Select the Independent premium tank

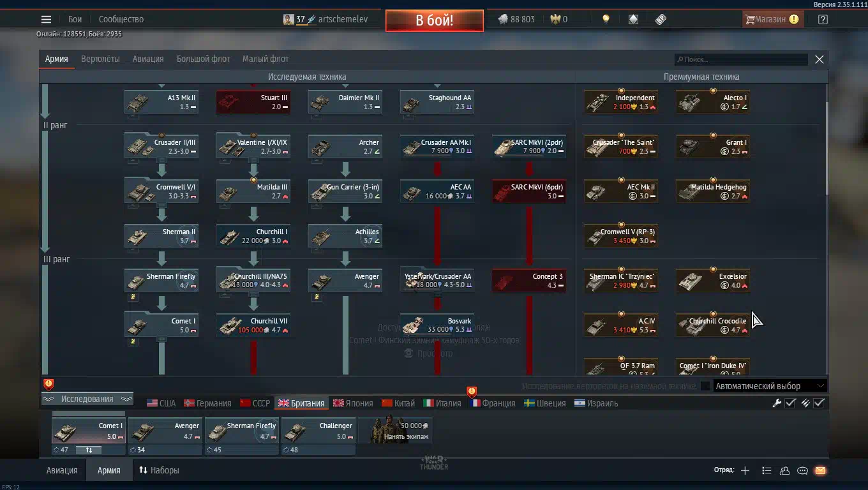(621, 101)
